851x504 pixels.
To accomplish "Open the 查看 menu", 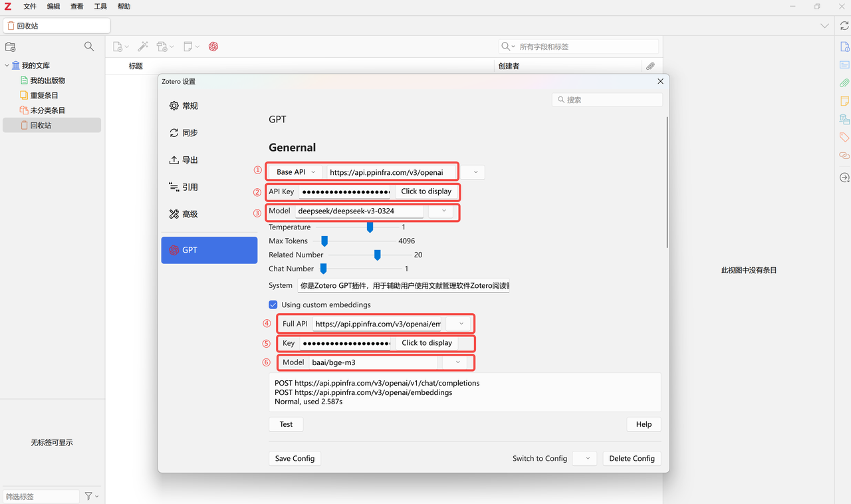I will pos(77,7).
